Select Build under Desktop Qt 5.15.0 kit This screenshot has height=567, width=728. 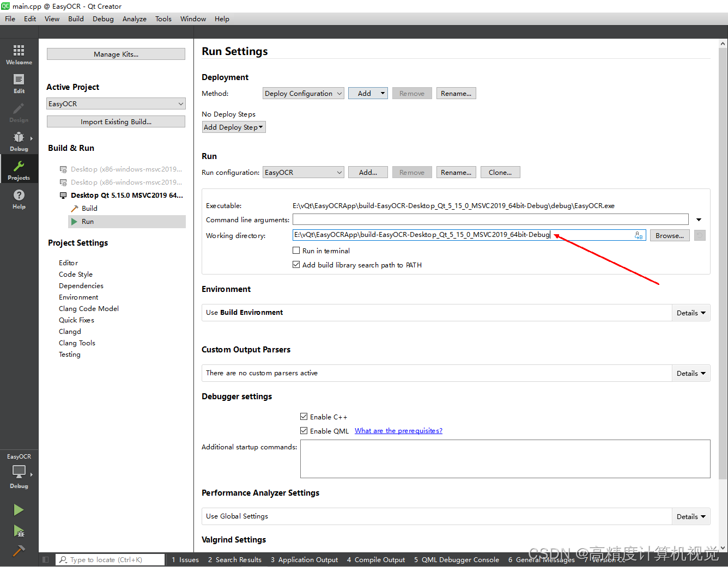pos(89,209)
